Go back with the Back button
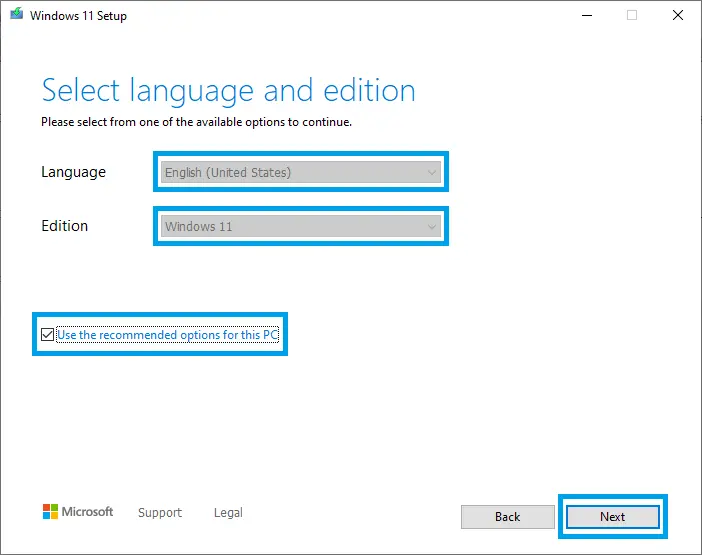This screenshot has width=702, height=555. point(507,516)
